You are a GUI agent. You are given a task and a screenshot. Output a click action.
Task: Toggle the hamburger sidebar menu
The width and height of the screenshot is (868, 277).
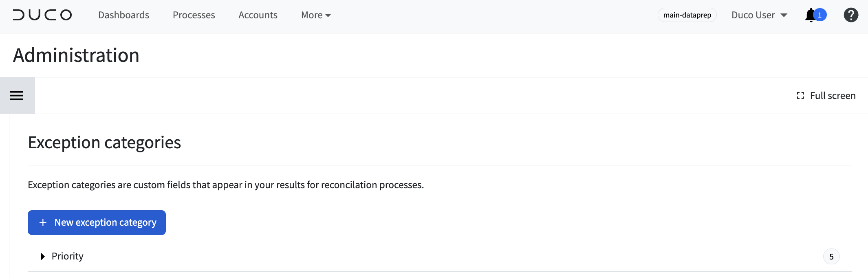(17, 96)
